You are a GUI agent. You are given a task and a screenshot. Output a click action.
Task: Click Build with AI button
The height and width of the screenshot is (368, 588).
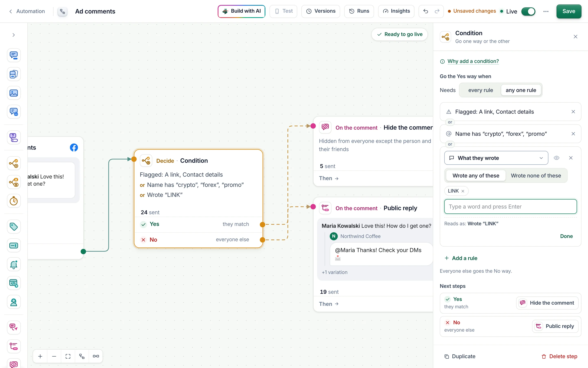[241, 11]
